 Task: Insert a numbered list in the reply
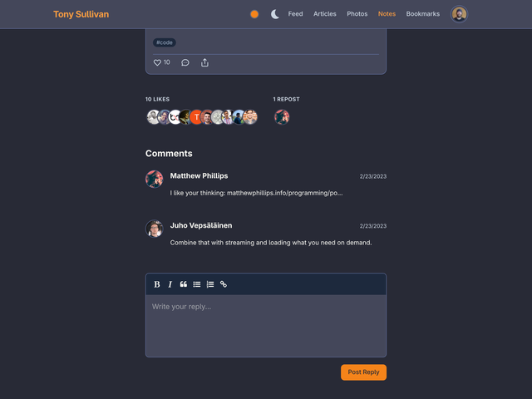click(210, 284)
